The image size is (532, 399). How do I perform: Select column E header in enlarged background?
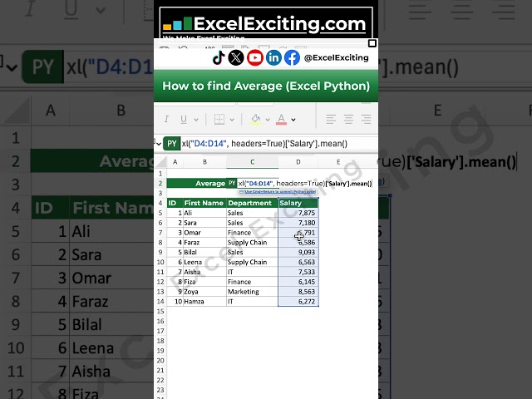pyautogui.click(x=438, y=111)
